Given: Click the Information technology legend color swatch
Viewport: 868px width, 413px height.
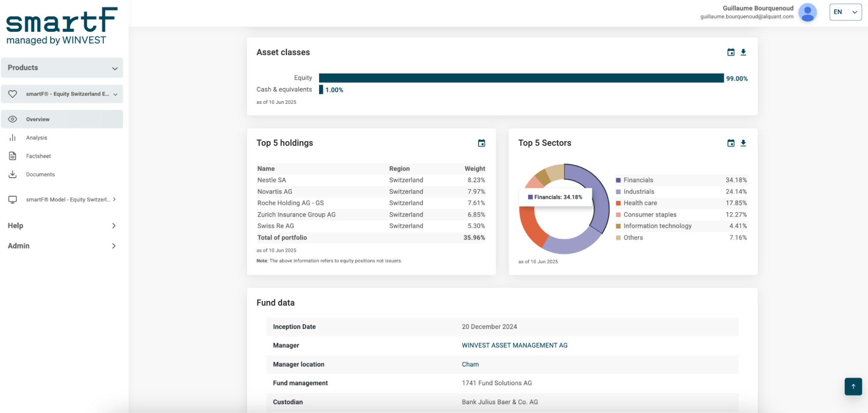Looking at the screenshot, I should pos(618,226).
